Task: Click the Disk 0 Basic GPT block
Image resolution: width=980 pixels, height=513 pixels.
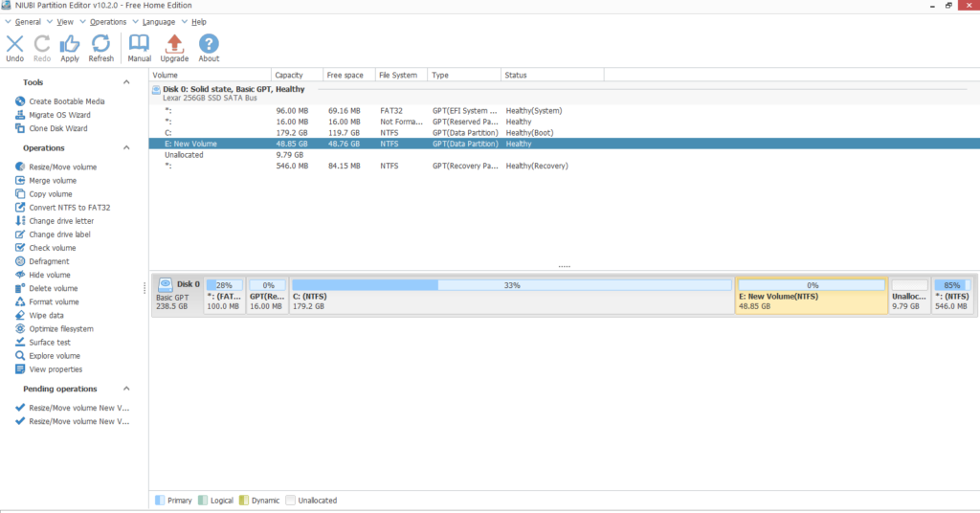Action: tap(177, 295)
